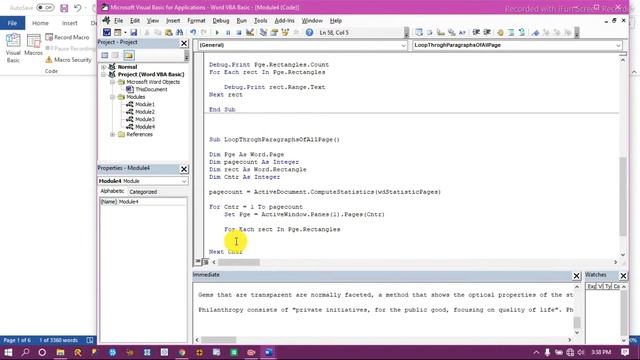Image resolution: width=640 pixels, height=360 pixels.
Task: Open LoopThroghParagraphsOfAllPage procedure dropdown
Action: coord(618,45)
